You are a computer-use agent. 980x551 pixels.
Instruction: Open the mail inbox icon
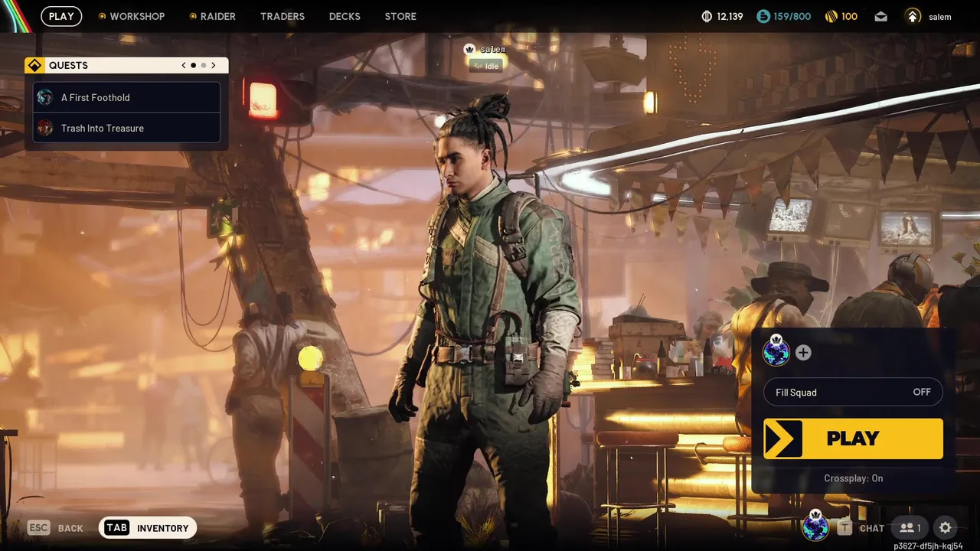[x=881, y=16]
